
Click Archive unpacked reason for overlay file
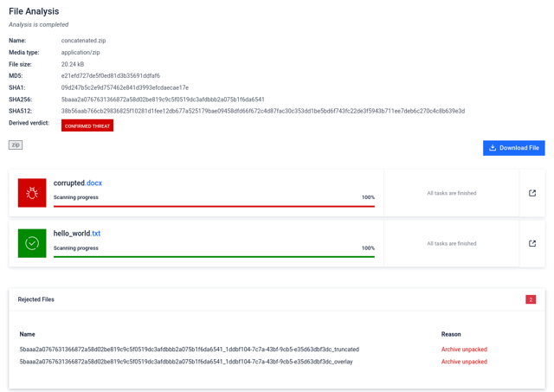(x=464, y=362)
